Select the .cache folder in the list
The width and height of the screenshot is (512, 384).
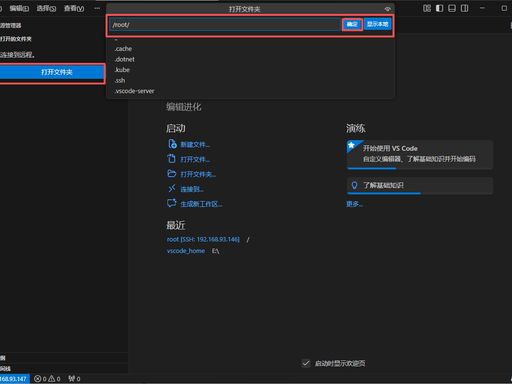coord(250,49)
